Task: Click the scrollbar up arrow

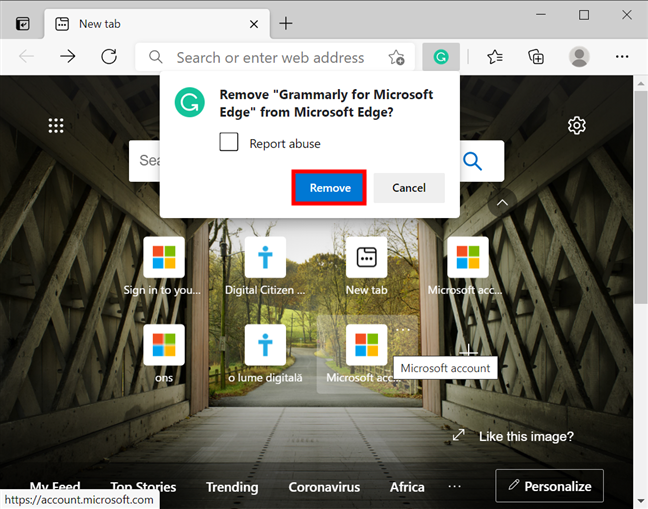Action: click(x=641, y=83)
